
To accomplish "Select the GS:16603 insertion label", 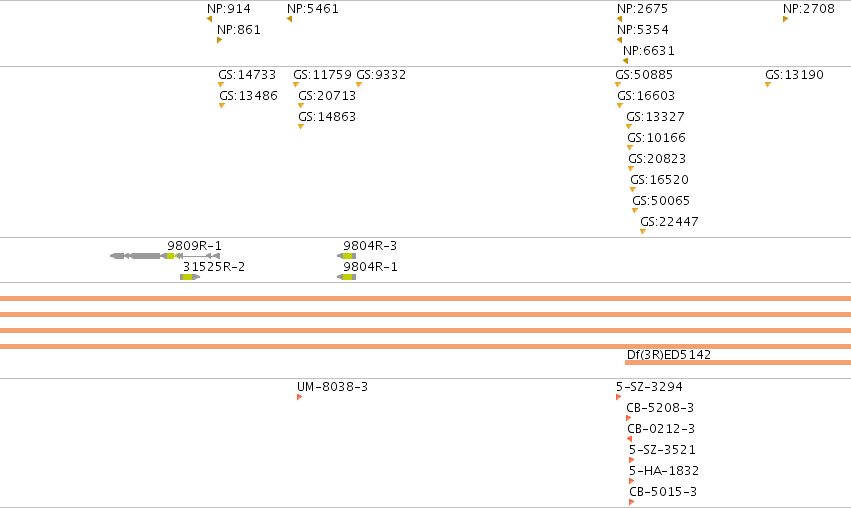I will tap(646, 96).
